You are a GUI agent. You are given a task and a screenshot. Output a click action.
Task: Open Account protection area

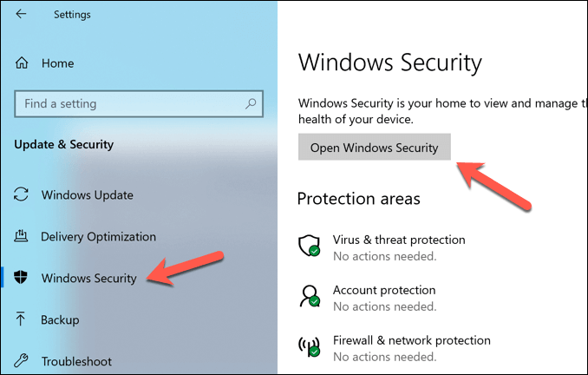[384, 290]
